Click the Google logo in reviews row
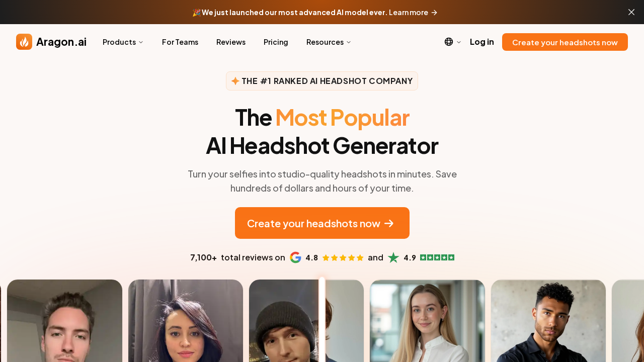Image resolution: width=644 pixels, height=362 pixels. (x=295, y=257)
